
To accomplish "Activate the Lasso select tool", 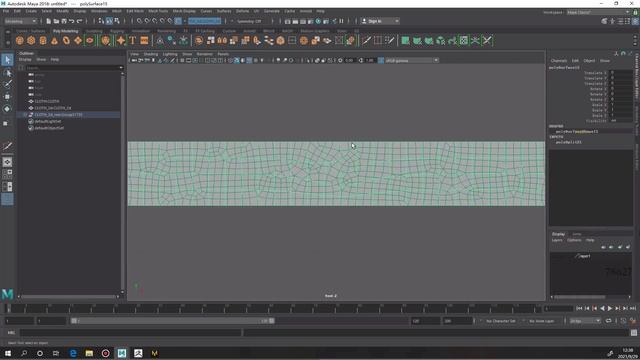I will point(7,73).
